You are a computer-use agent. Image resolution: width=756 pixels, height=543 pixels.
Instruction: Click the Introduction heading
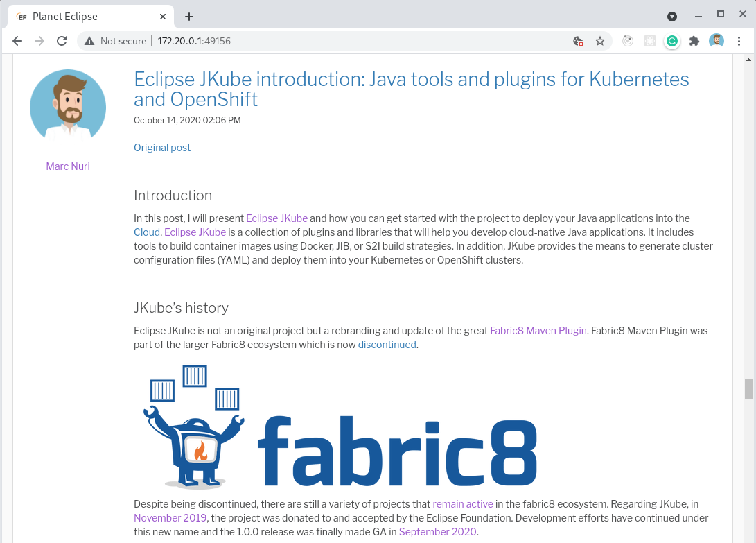(173, 196)
